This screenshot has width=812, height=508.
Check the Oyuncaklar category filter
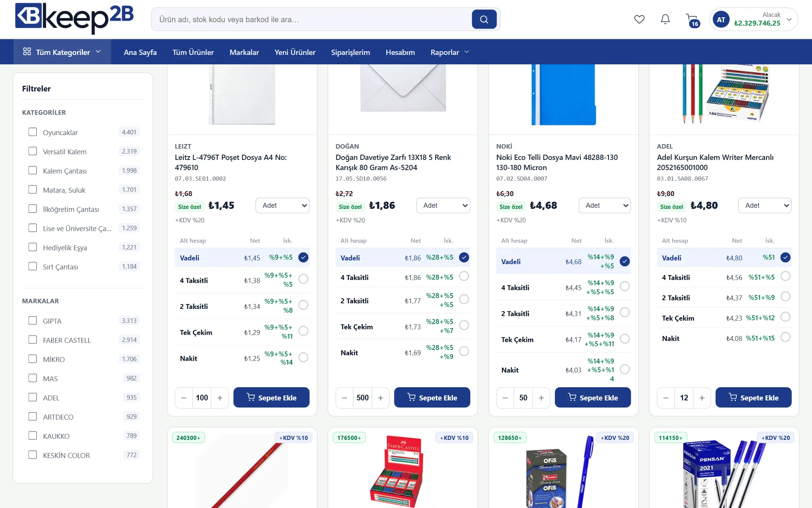point(33,132)
